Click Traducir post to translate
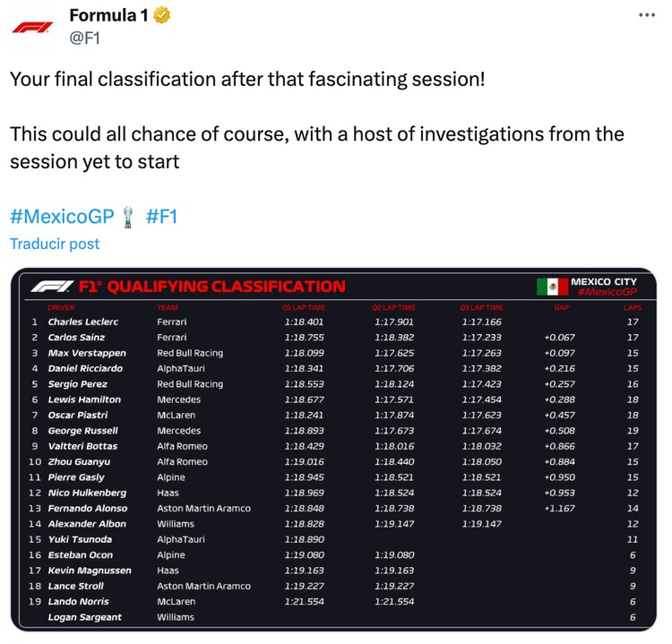The height and width of the screenshot is (644, 672). [55, 244]
